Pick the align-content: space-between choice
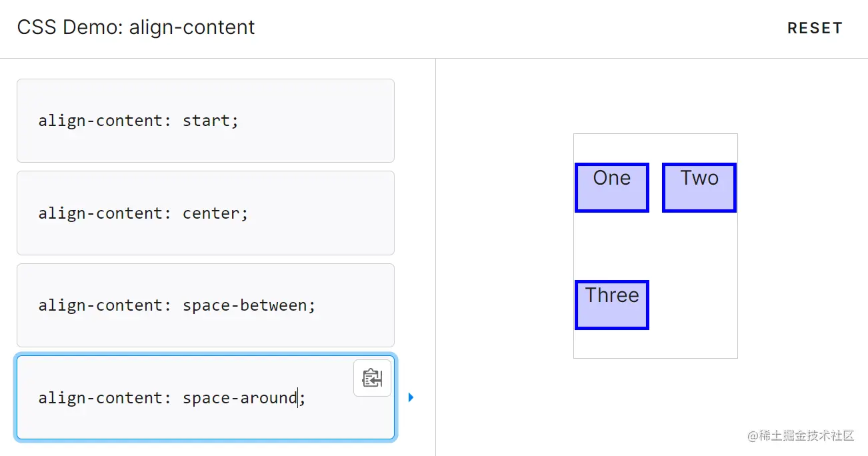 point(205,305)
